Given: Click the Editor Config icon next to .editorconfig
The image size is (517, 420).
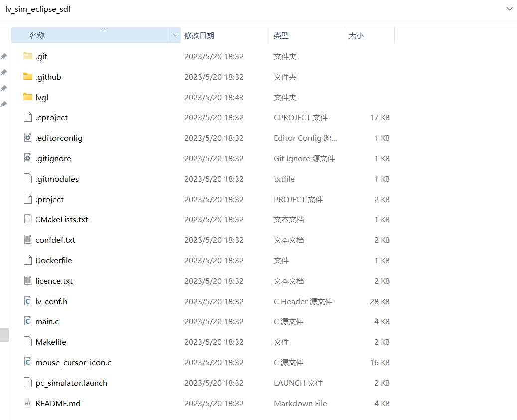Looking at the screenshot, I should click(x=27, y=137).
